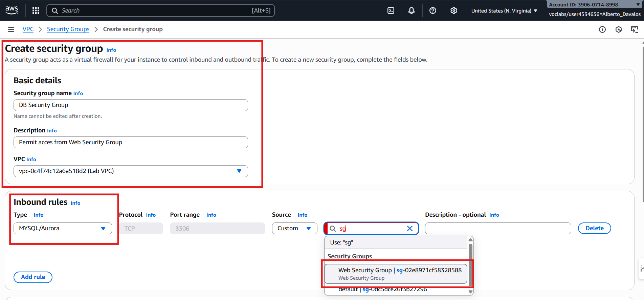
Task: Open the AWS services grid menu
Action: coord(36,10)
